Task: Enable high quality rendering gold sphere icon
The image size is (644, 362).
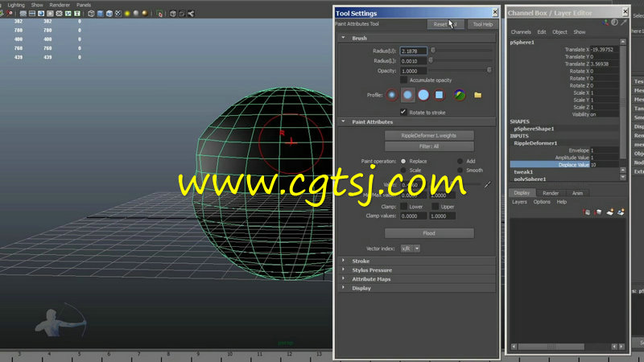Action: tap(145, 14)
